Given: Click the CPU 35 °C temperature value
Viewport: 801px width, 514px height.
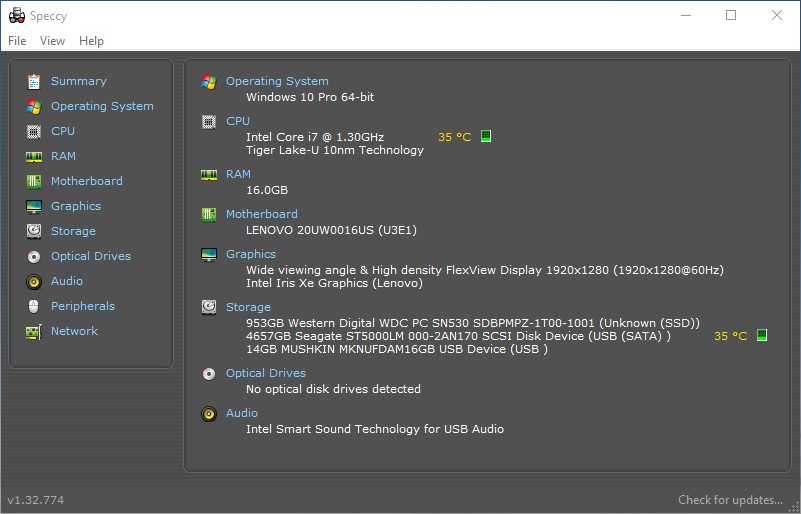Looking at the screenshot, I should (455, 137).
